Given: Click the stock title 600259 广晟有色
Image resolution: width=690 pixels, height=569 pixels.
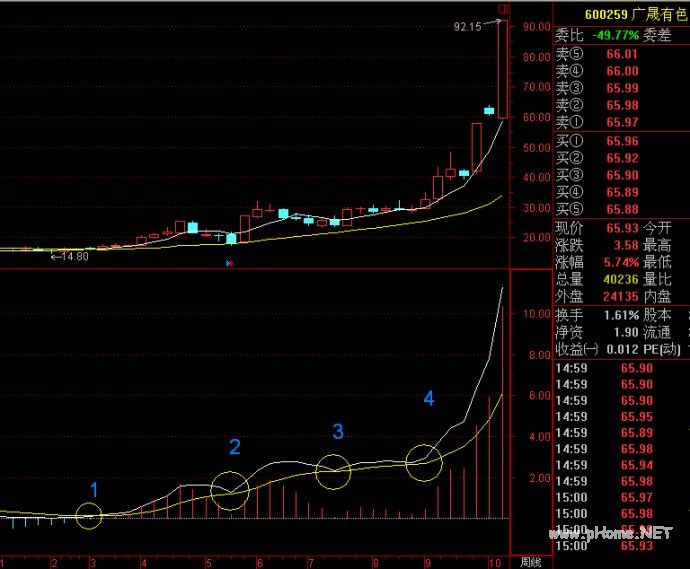Looking at the screenshot, I should point(635,15).
